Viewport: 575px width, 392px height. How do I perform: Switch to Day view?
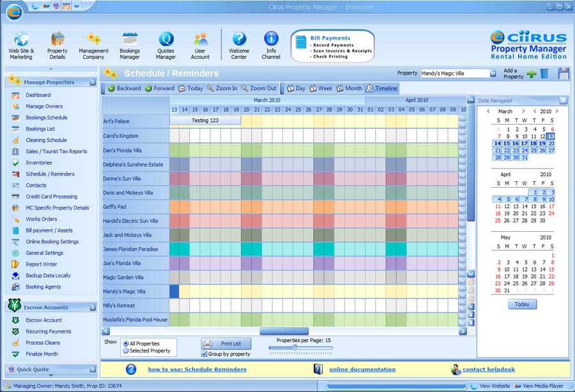click(296, 88)
